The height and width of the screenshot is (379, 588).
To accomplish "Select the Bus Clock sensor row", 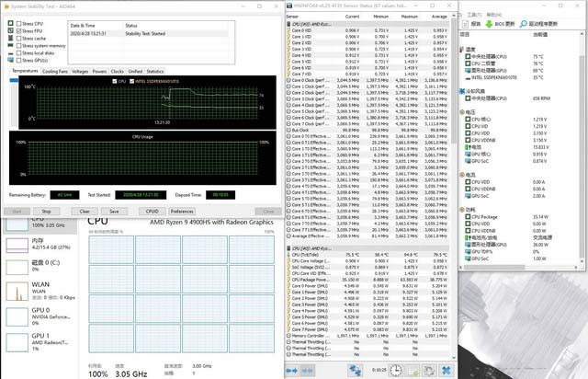I will tap(367, 130).
